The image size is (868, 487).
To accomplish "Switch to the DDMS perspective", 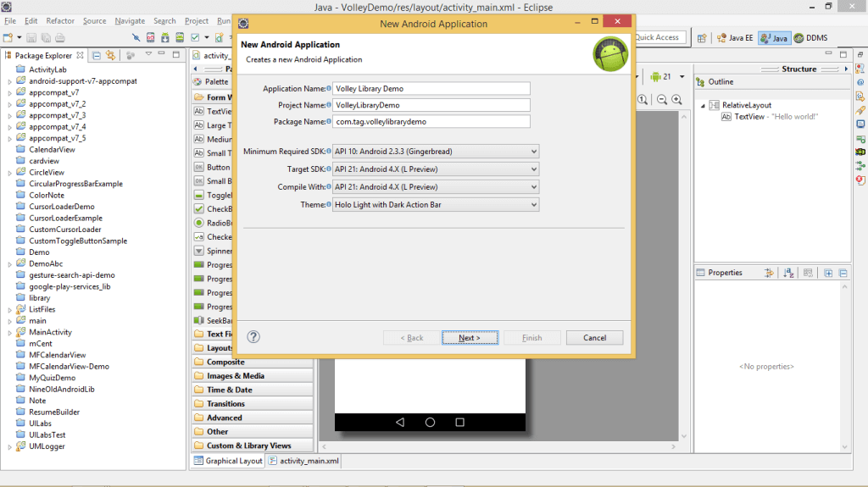I will [x=811, y=37].
